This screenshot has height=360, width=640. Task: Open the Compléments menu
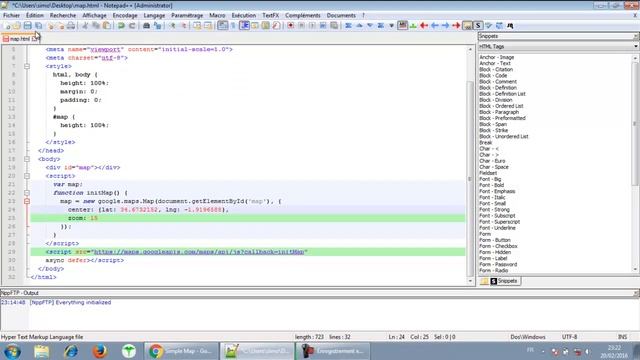click(x=303, y=16)
